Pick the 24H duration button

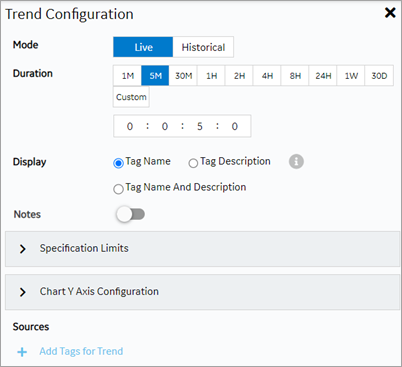[x=323, y=76]
